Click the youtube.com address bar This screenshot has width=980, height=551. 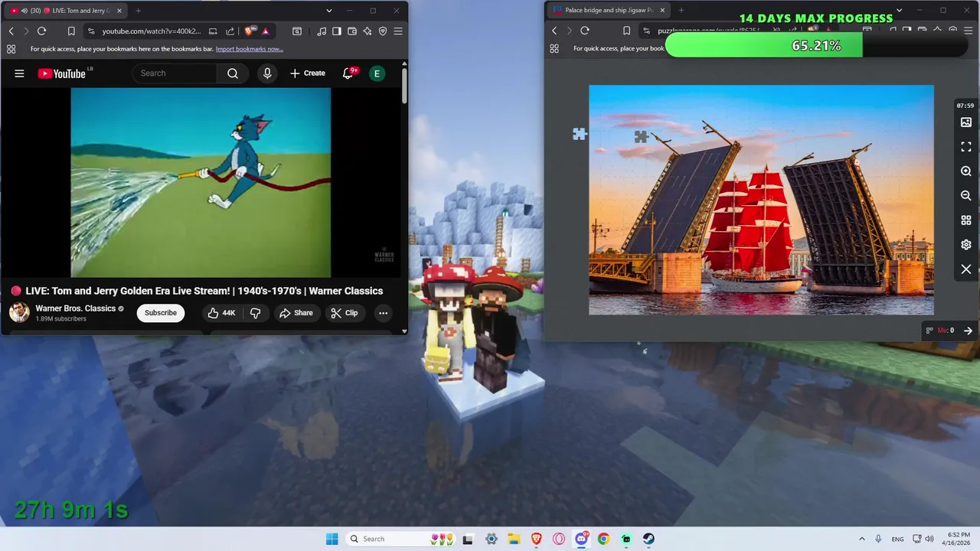[x=152, y=31]
